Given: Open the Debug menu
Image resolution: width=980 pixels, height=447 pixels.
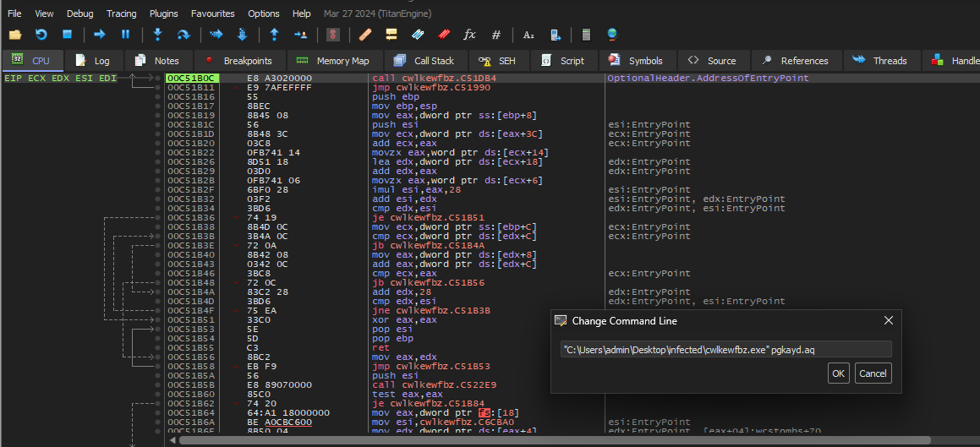Looking at the screenshot, I should pyautogui.click(x=80, y=14).
